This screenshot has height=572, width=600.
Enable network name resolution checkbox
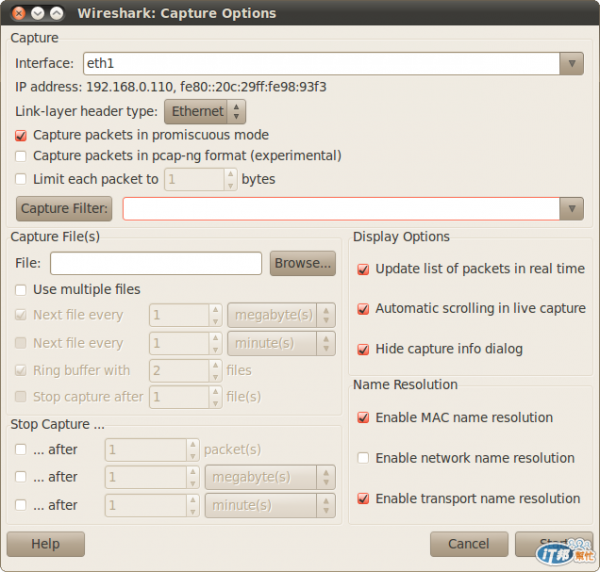tap(363, 458)
